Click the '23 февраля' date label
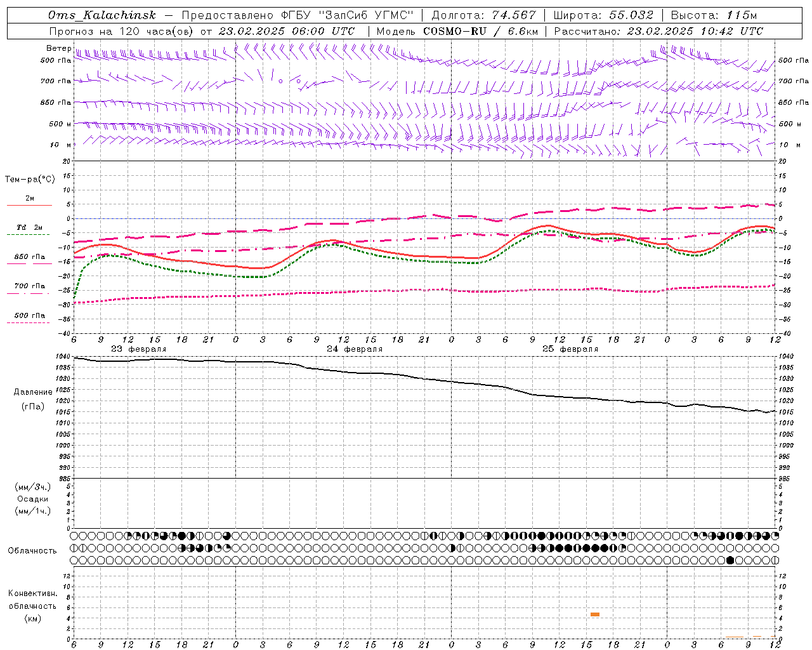The height and width of the screenshot is (650, 812). (139, 349)
